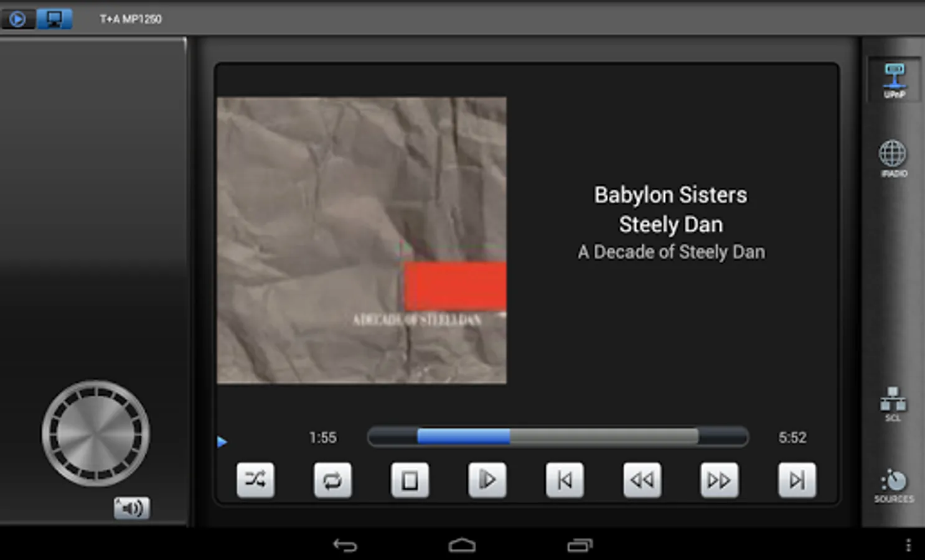This screenshot has width=925, height=560.
Task: Click the Babylon Sisters song title
Action: [670, 195]
